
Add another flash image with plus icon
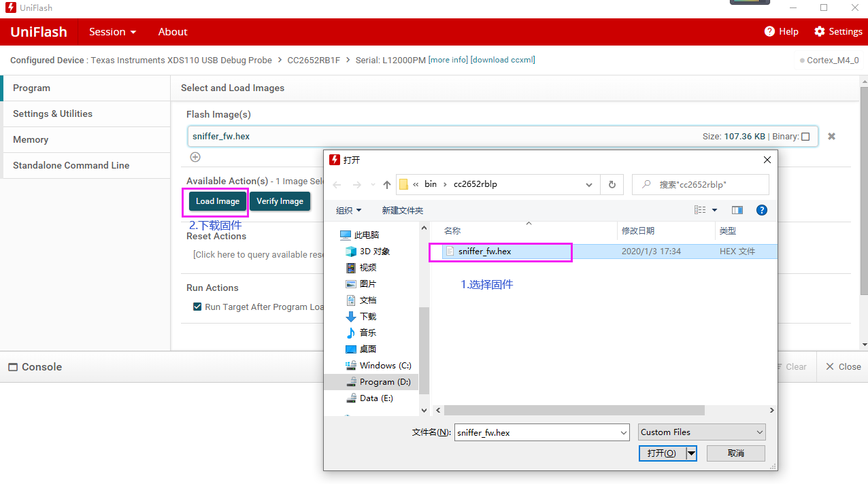pos(195,157)
